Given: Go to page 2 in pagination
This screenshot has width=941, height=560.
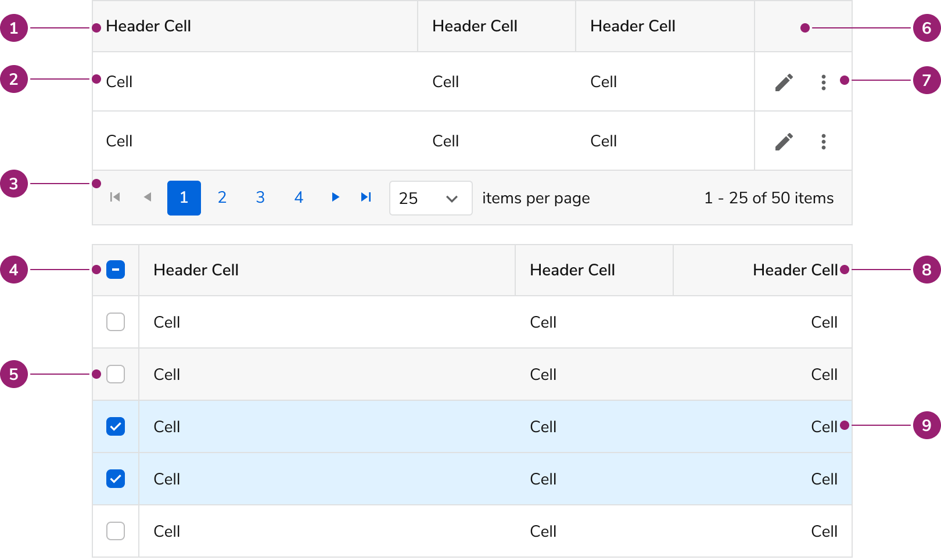Looking at the screenshot, I should click(222, 198).
